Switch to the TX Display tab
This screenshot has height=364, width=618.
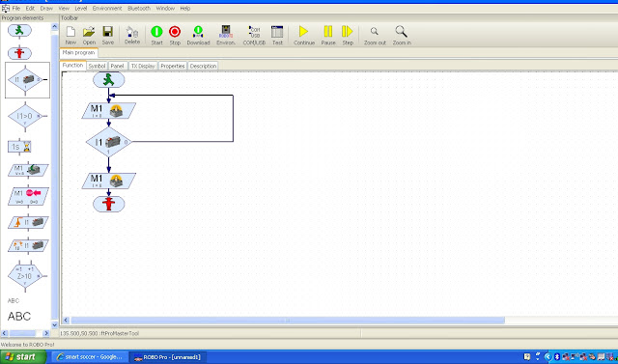[x=143, y=67]
